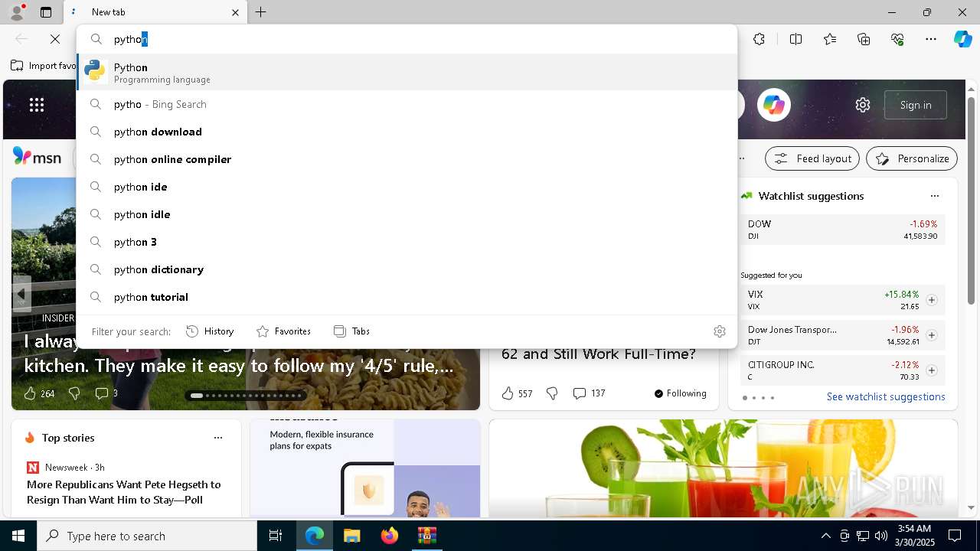Click the Sign in button

tap(916, 105)
